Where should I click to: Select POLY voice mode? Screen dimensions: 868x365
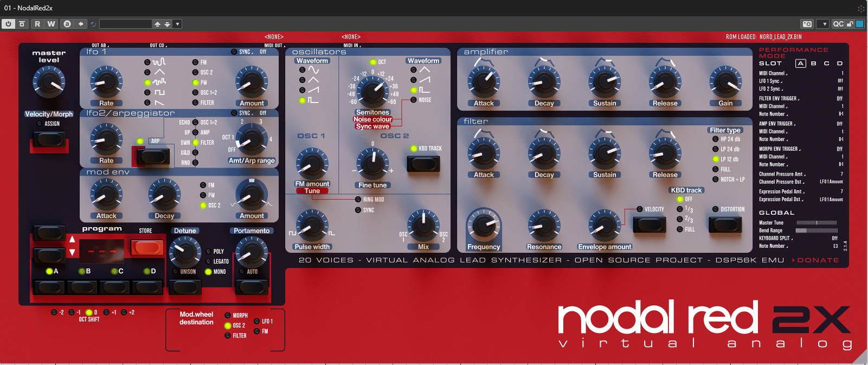(208, 252)
